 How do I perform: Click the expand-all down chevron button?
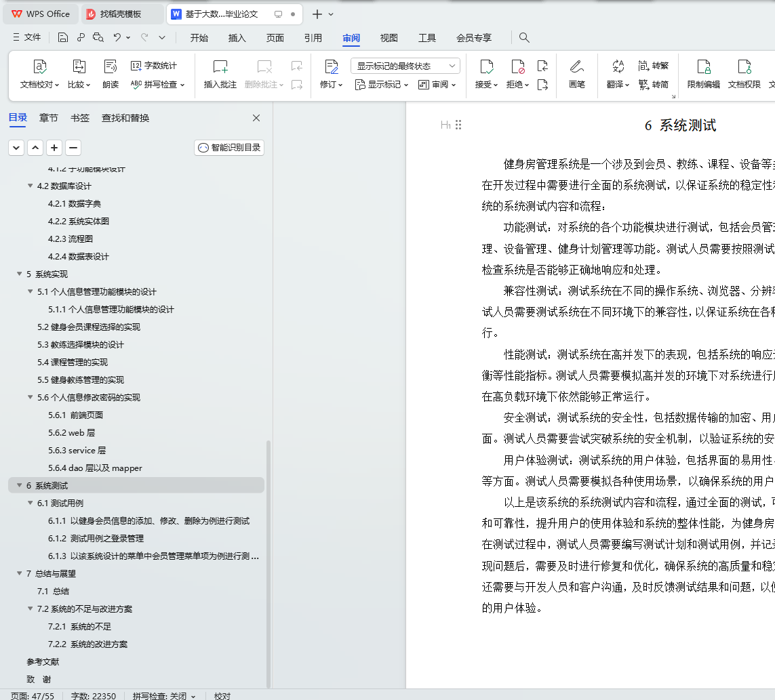click(x=16, y=148)
